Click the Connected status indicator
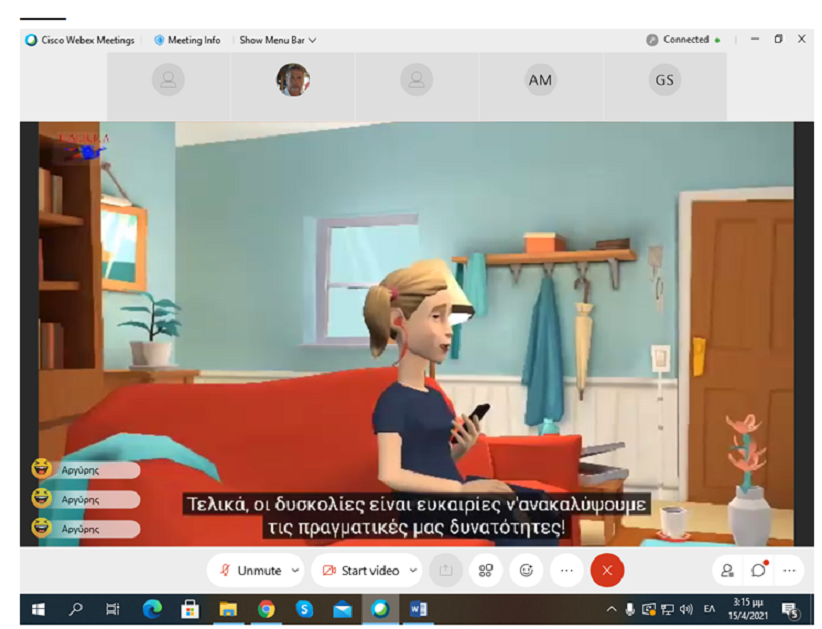This screenshot has height=629, width=822. 683,39
